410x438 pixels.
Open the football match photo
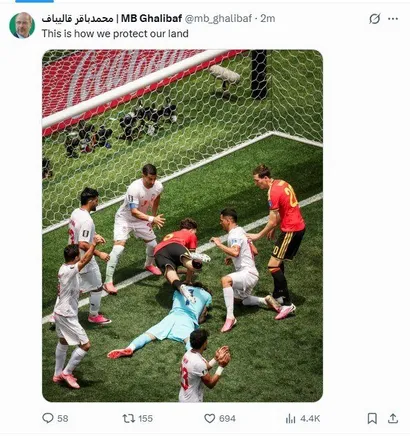point(182,226)
